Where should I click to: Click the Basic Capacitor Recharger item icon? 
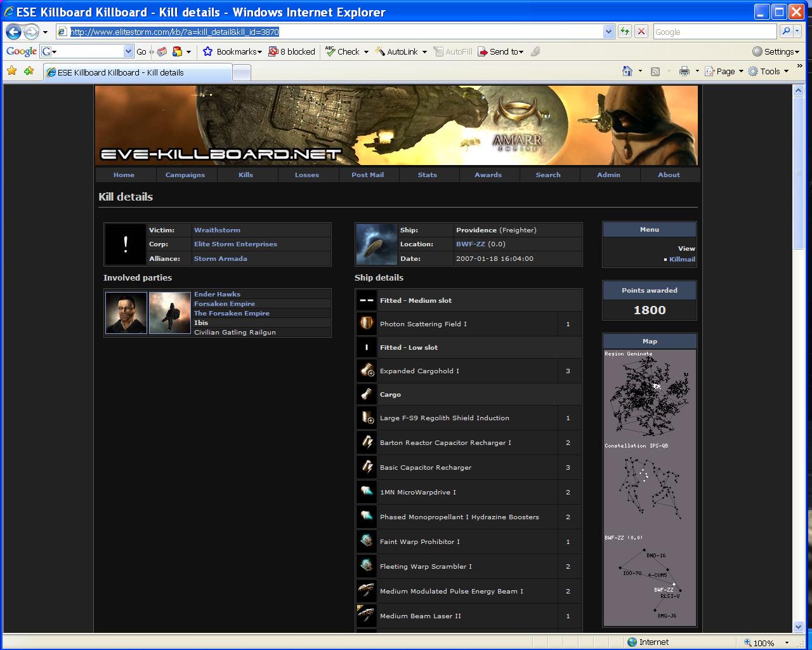pyautogui.click(x=367, y=467)
